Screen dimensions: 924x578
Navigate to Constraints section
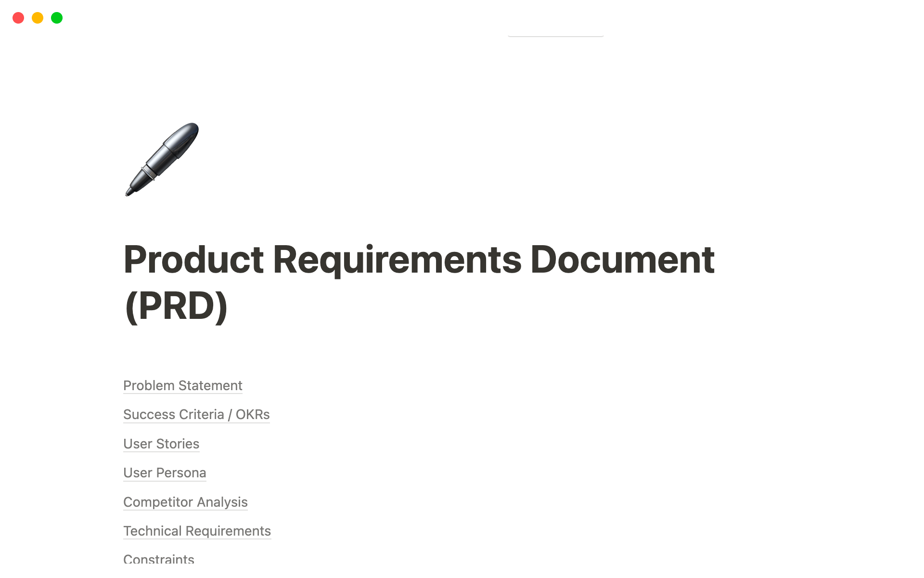click(158, 559)
